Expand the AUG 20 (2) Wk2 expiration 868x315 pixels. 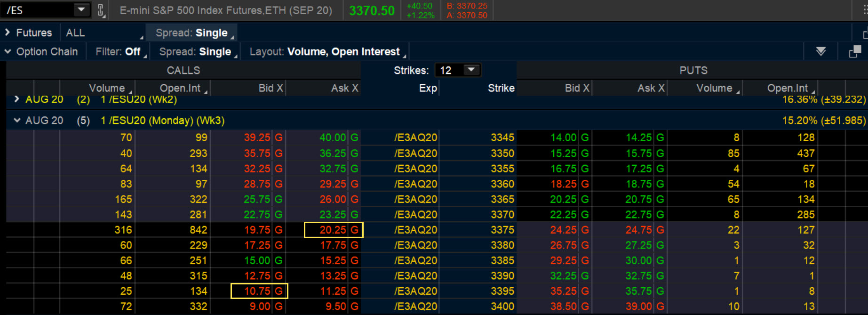(17, 99)
